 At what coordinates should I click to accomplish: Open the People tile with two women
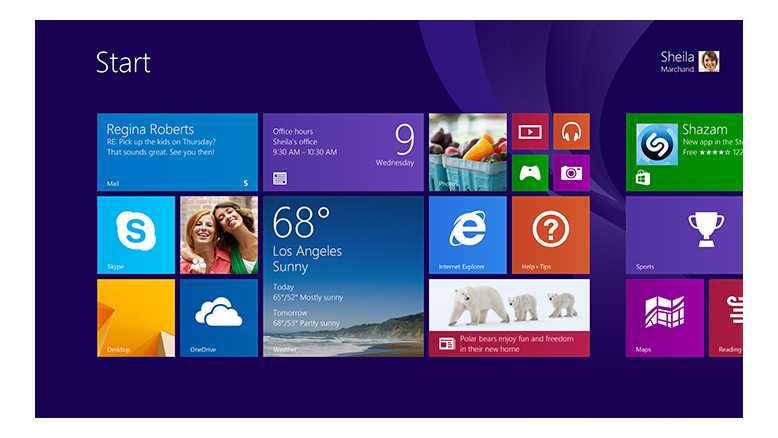[219, 235]
